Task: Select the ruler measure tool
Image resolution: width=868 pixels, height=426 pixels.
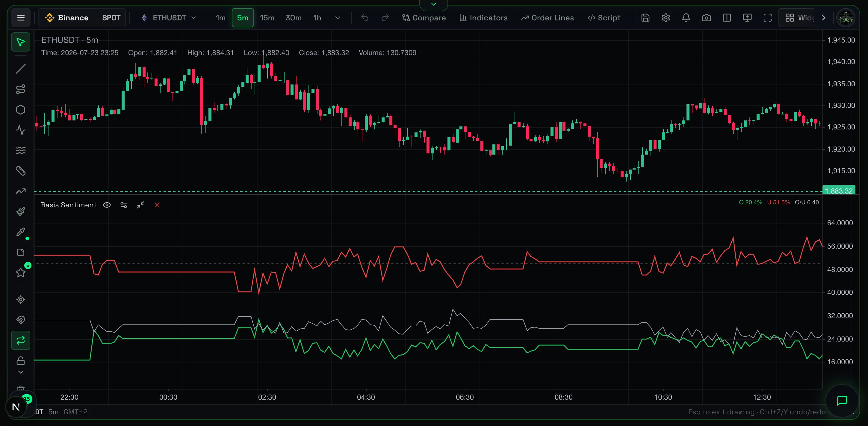Action: (x=21, y=171)
